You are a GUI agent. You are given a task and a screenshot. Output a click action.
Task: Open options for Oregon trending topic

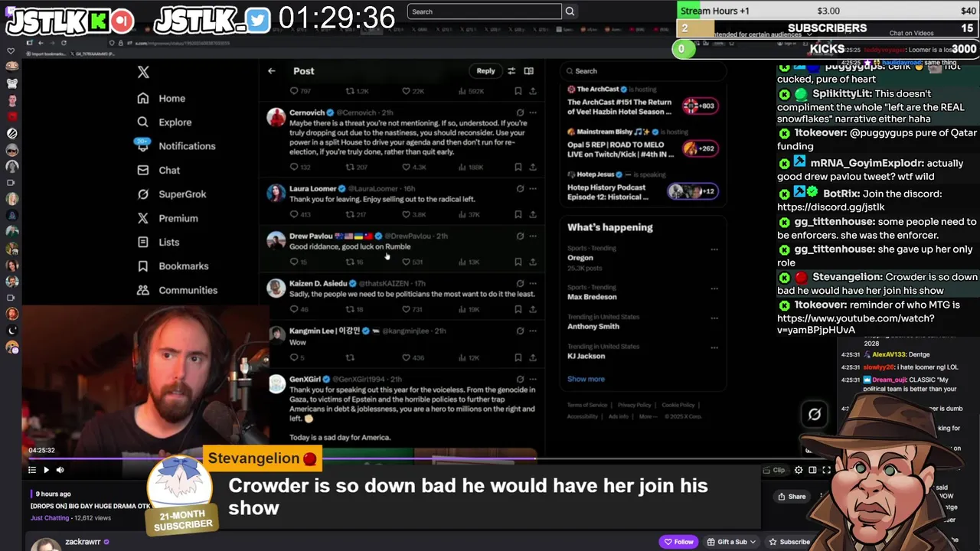[714, 249]
